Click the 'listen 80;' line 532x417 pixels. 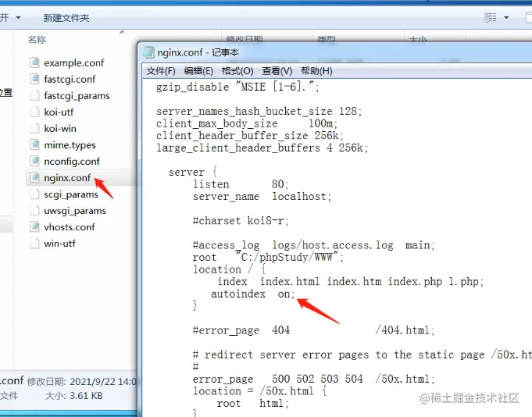pyautogui.click(x=241, y=184)
